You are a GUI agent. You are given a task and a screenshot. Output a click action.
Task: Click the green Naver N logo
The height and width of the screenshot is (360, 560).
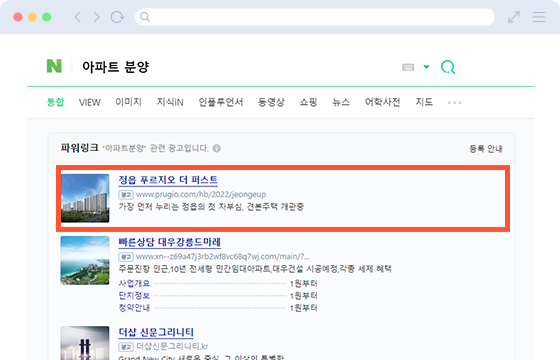pyautogui.click(x=54, y=66)
